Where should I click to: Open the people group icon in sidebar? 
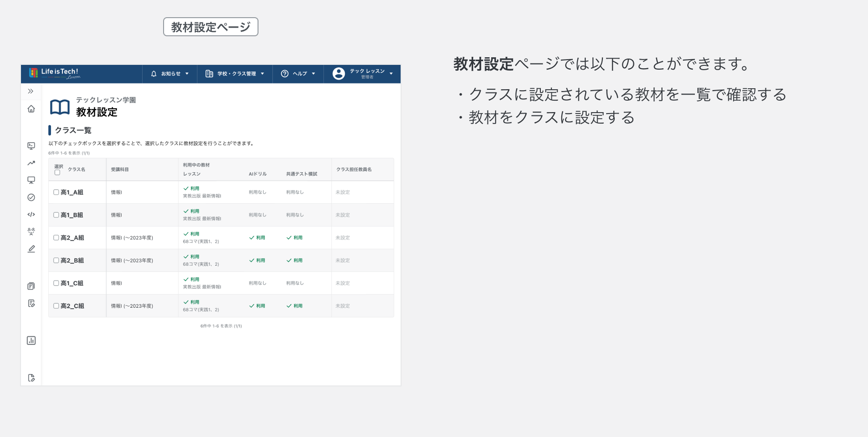point(31,231)
